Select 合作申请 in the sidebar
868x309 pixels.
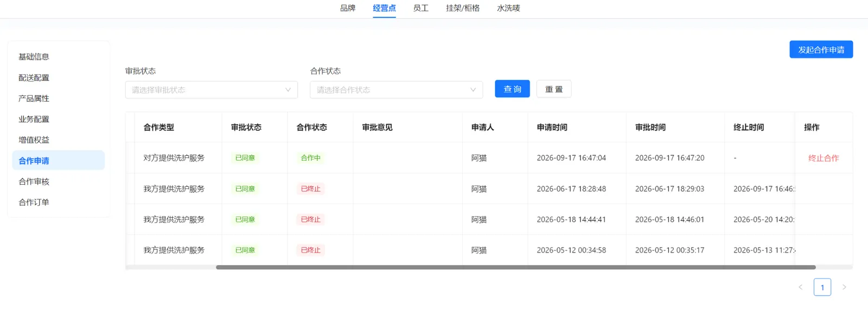(58, 160)
